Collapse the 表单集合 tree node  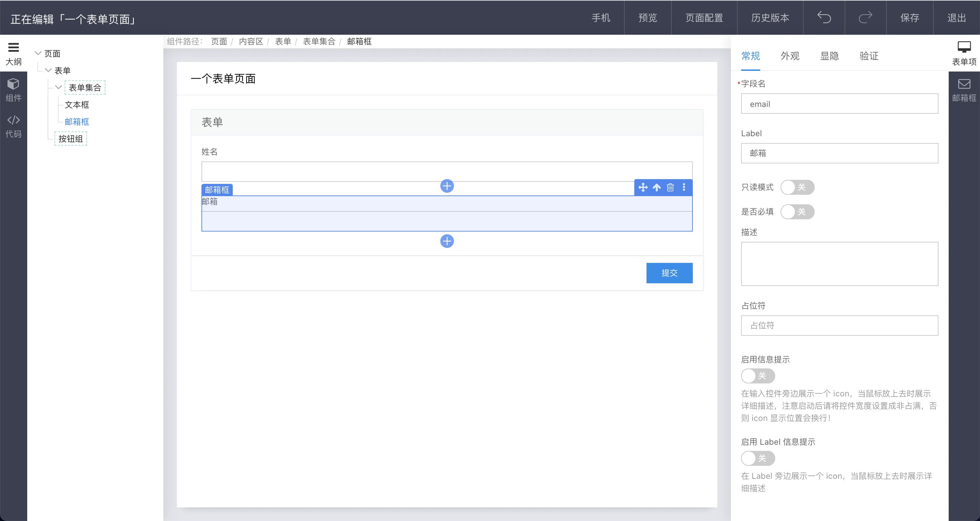[x=59, y=87]
